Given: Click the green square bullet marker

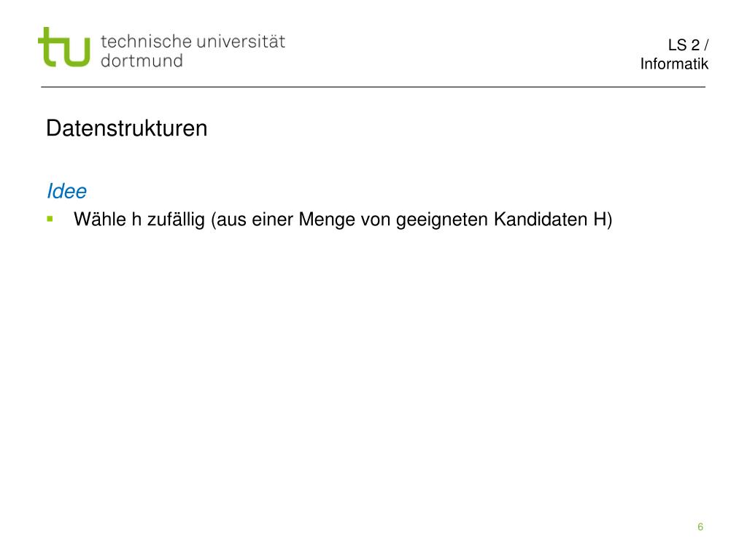Looking at the screenshot, I should (50, 219).
